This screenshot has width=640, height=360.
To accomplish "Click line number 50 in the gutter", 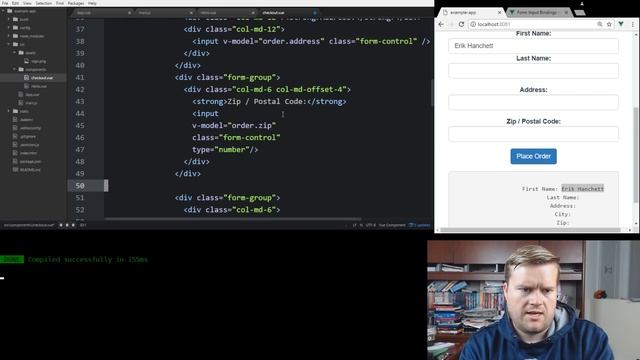I will pos(80,186).
